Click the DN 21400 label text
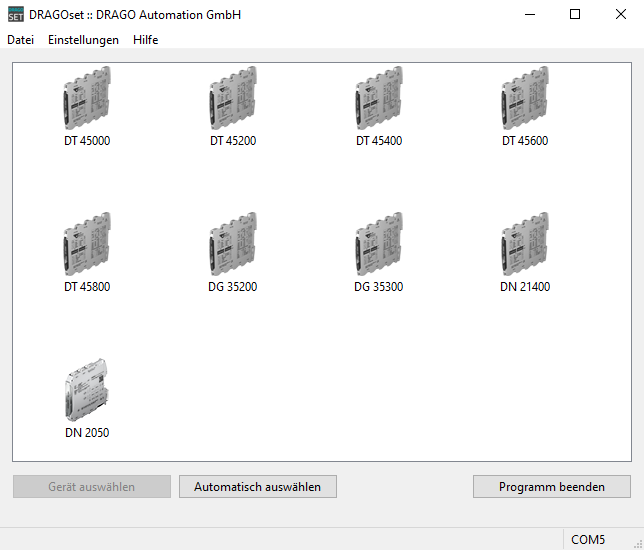The height and width of the screenshot is (550, 644). [525, 287]
